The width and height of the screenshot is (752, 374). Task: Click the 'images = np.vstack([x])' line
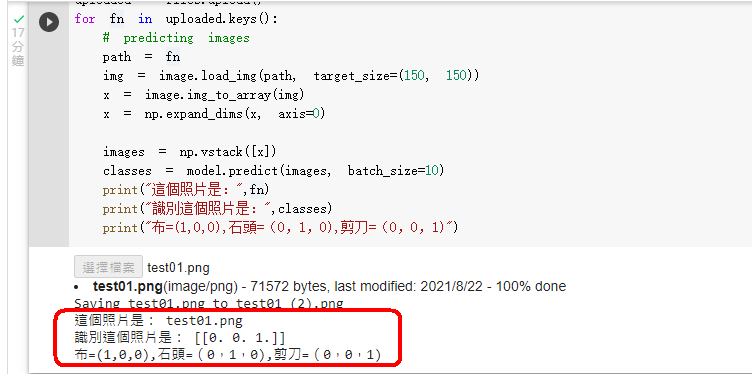tap(189, 152)
